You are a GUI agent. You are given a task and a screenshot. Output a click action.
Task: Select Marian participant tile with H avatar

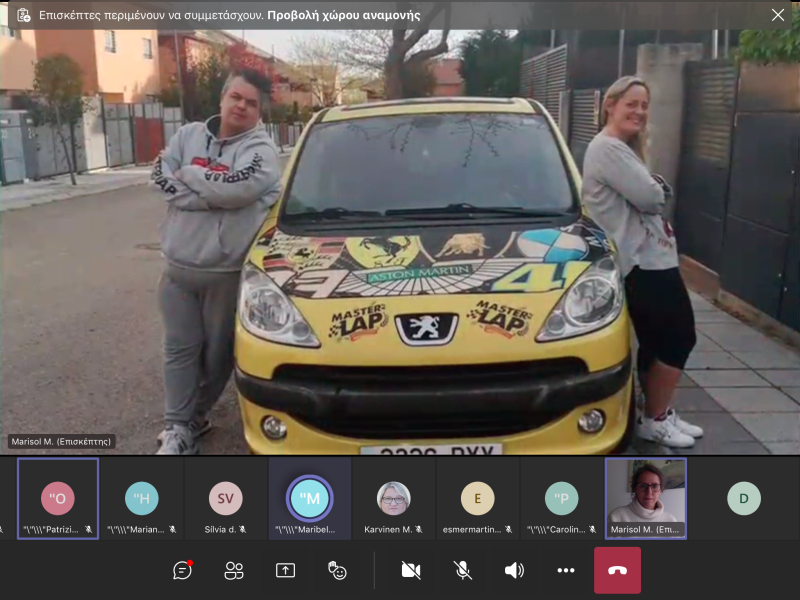(142, 498)
